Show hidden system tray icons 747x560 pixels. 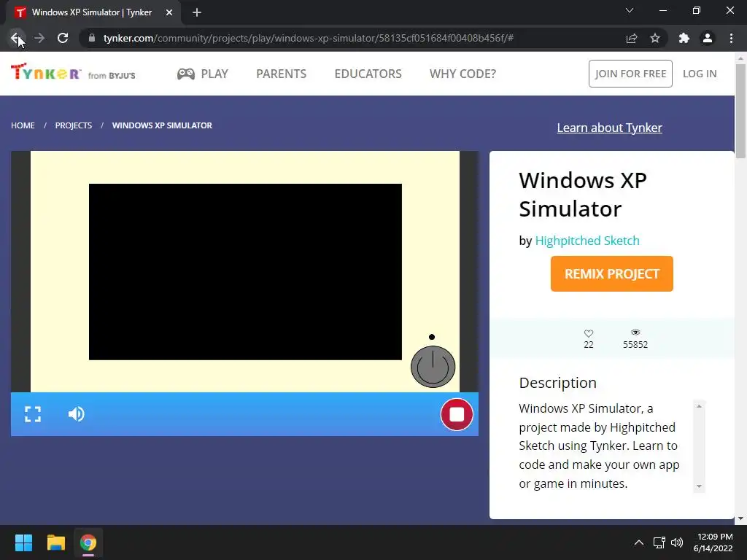pyautogui.click(x=639, y=542)
